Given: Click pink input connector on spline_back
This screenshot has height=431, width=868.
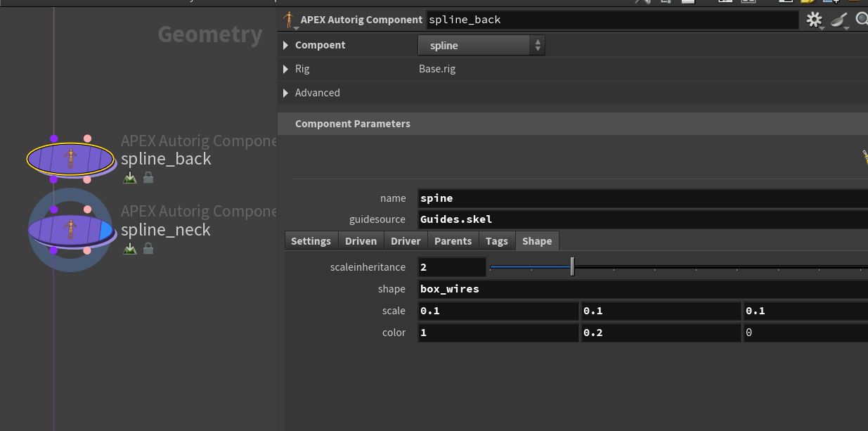Looking at the screenshot, I should click(87, 139).
